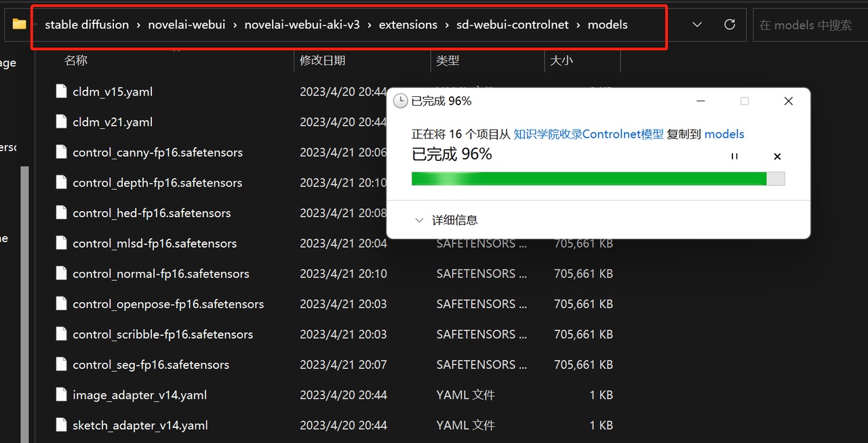The image size is (868, 443).
Task: Select the control_hed-fp16.safetensors file icon
Action: pyautogui.click(x=62, y=213)
